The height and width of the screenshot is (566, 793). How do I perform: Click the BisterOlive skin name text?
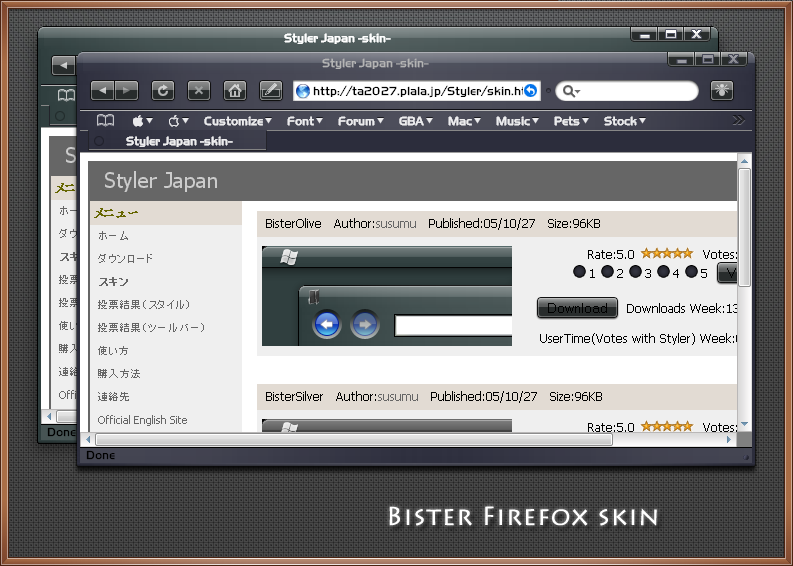pos(293,224)
